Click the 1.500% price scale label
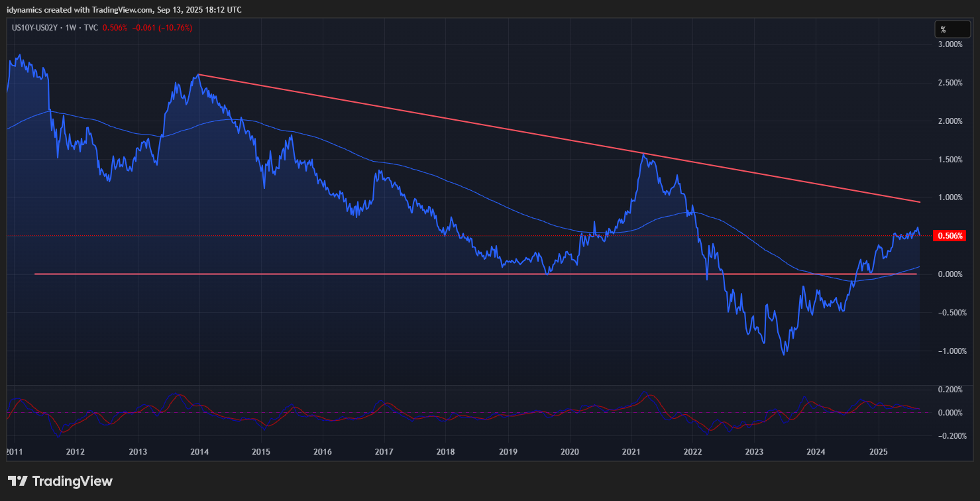 click(949, 160)
